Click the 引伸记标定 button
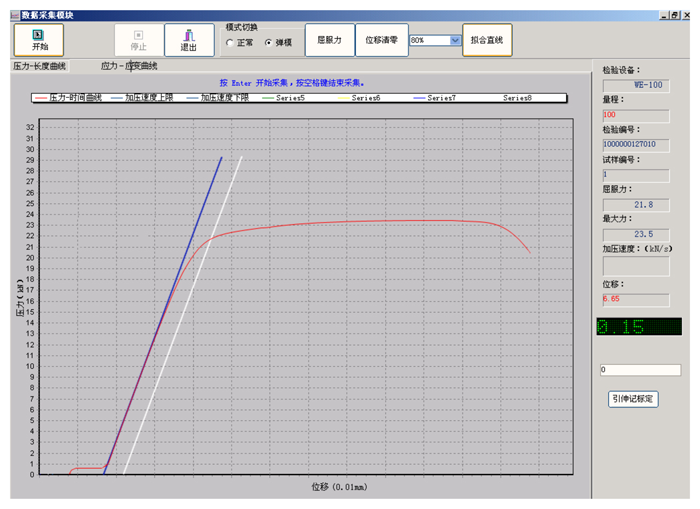700x509 pixels. 634,398
